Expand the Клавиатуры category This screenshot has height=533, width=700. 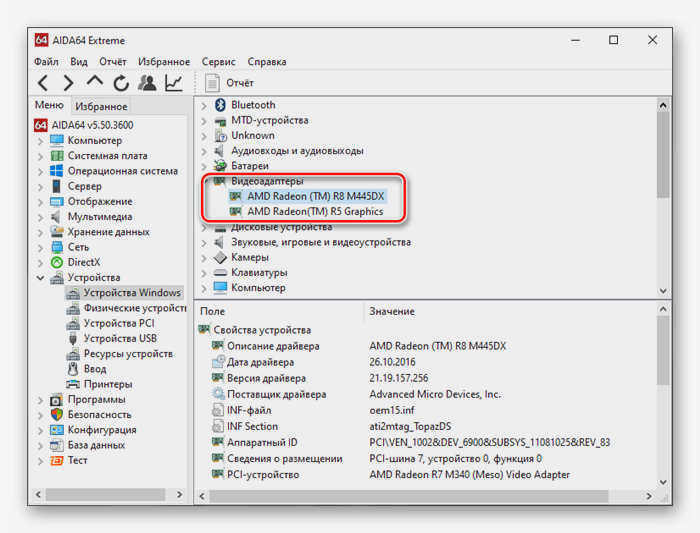[204, 273]
